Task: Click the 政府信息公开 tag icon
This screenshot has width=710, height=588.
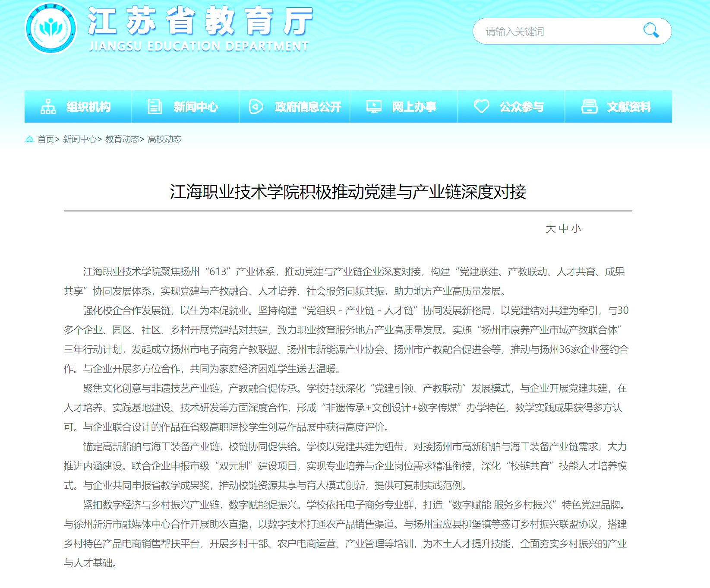Action: 256,107
